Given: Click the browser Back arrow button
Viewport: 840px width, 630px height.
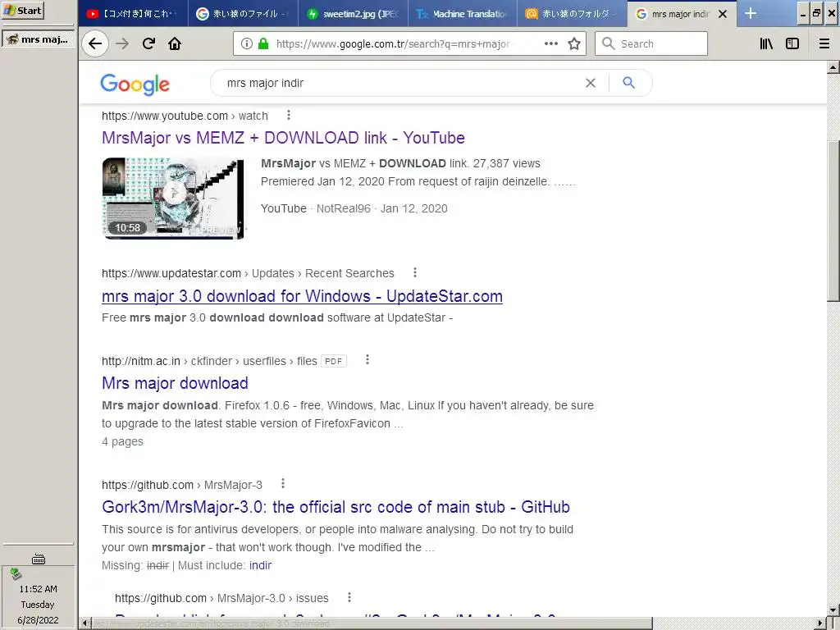Looking at the screenshot, I should pos(95,43).
